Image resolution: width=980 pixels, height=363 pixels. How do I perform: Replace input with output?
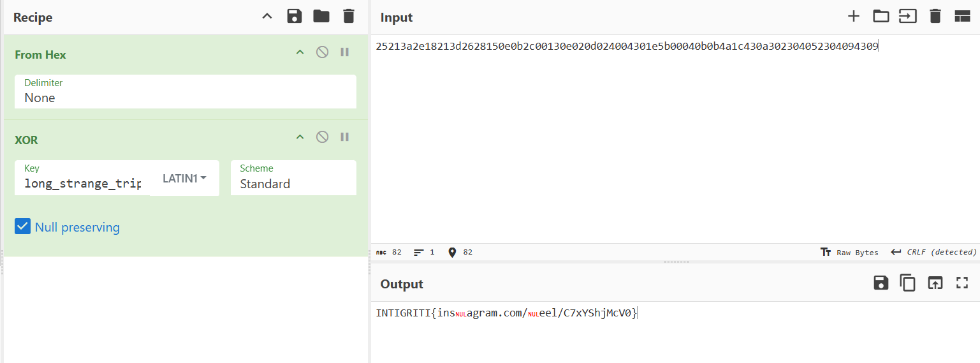pos(935,283)
